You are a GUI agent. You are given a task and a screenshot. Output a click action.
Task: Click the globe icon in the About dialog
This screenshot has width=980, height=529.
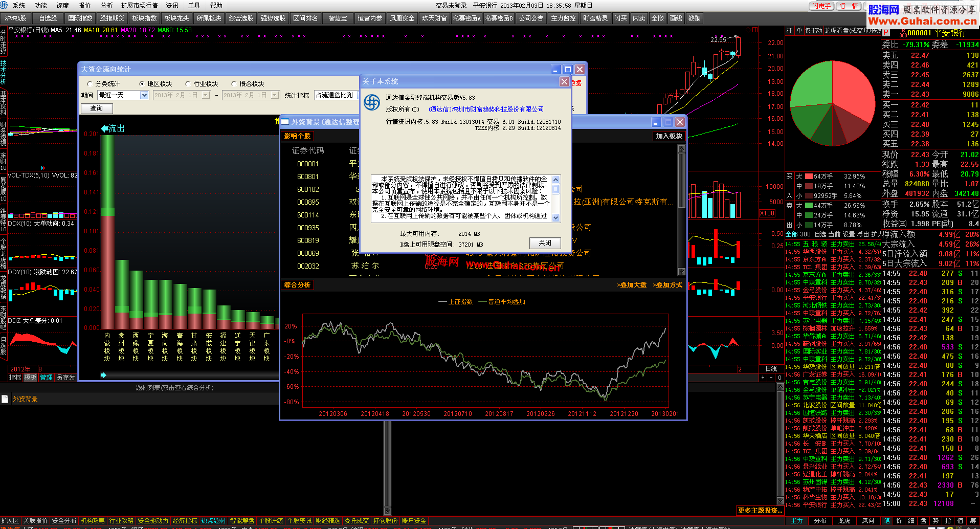(x=371, y=102)
